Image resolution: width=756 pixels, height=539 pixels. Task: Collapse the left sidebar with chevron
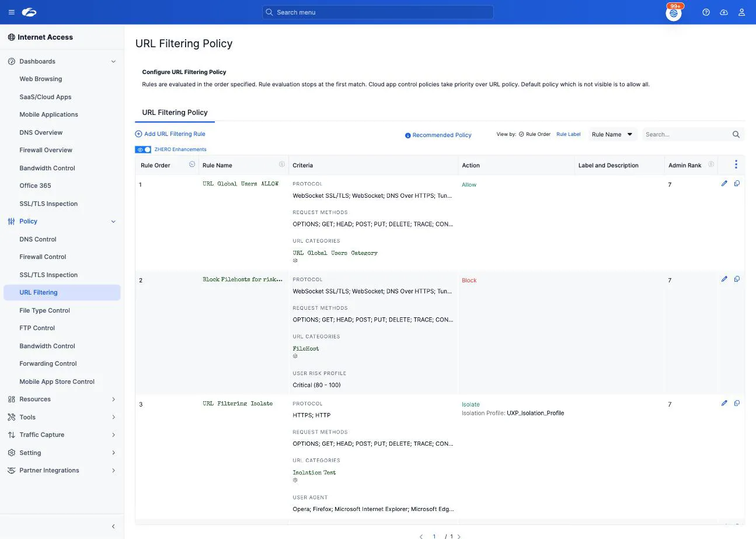[113, 526]
